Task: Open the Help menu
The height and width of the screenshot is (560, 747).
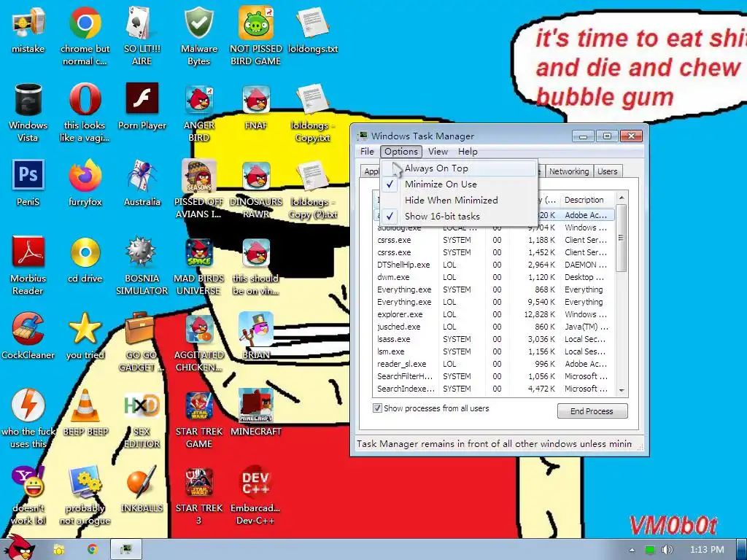Action: 468,152
